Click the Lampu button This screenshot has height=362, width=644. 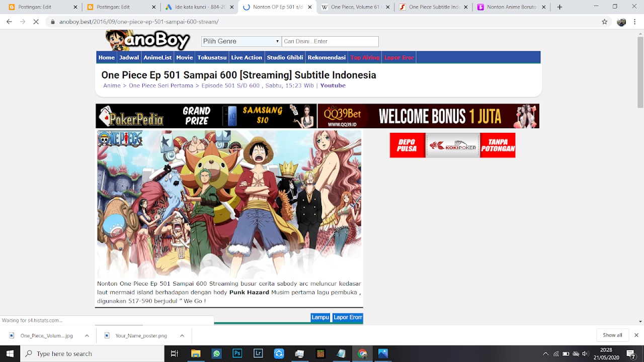[320, 317]
